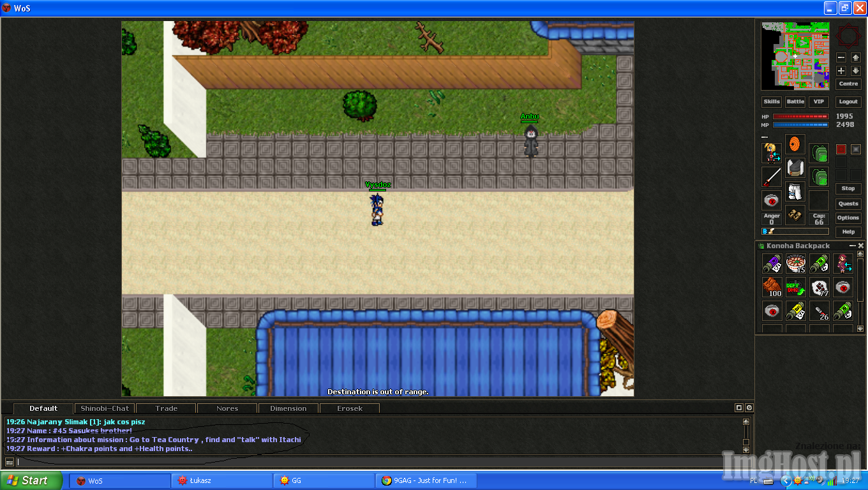This screenshot has width=868, height=490.
Task: Open the Options menu
Action: point(848,218)
